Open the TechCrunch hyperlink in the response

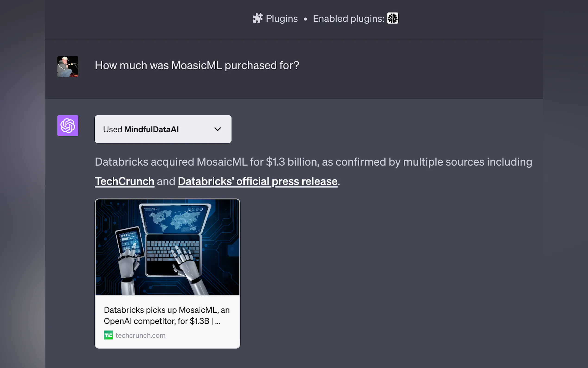coord(125,181)
